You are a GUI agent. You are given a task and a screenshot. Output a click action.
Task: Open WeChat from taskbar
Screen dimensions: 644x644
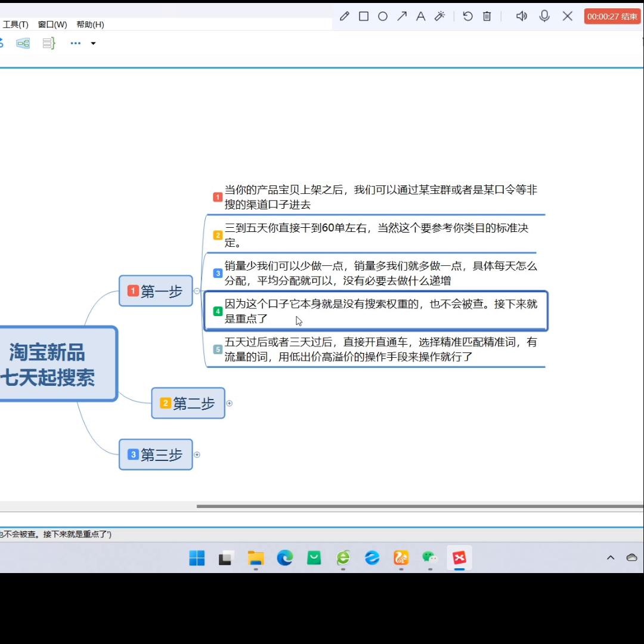pos(430,558)
